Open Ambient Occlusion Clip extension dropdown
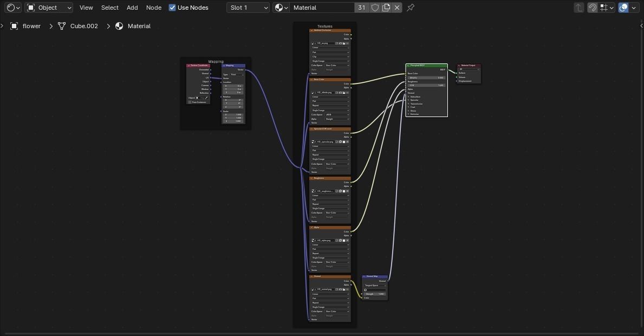 point(330,57)
